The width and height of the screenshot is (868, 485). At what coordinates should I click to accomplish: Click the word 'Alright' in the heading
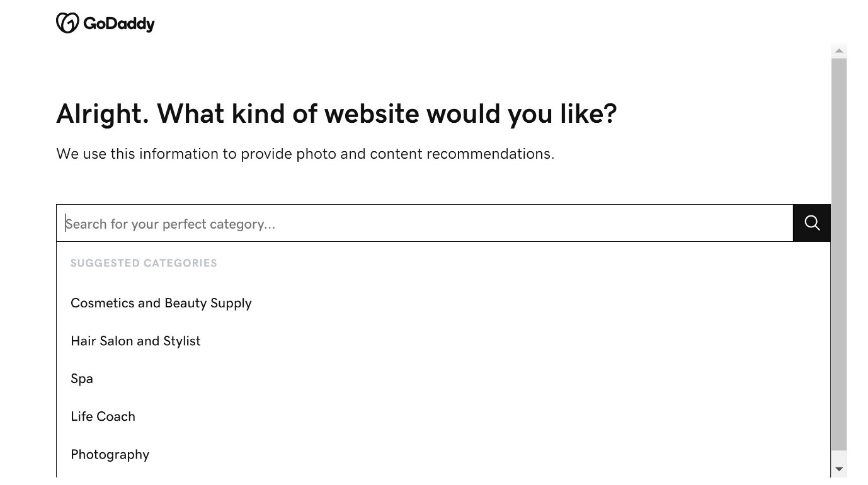click(102, 114)
